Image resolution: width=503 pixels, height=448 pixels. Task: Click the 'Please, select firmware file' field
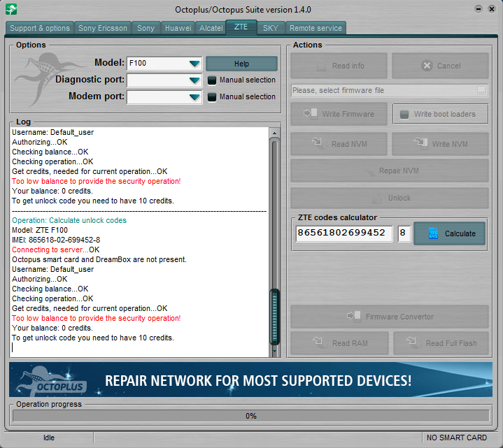(x=390, y=90)
